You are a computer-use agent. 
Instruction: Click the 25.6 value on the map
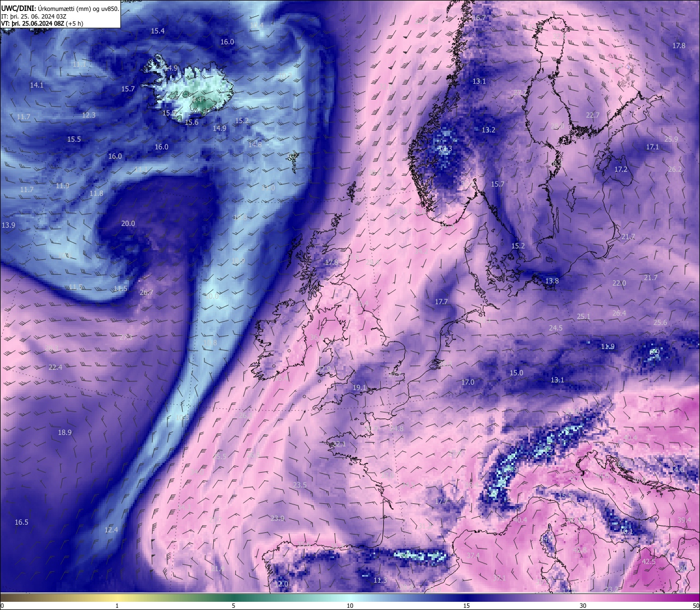[660, 322]
